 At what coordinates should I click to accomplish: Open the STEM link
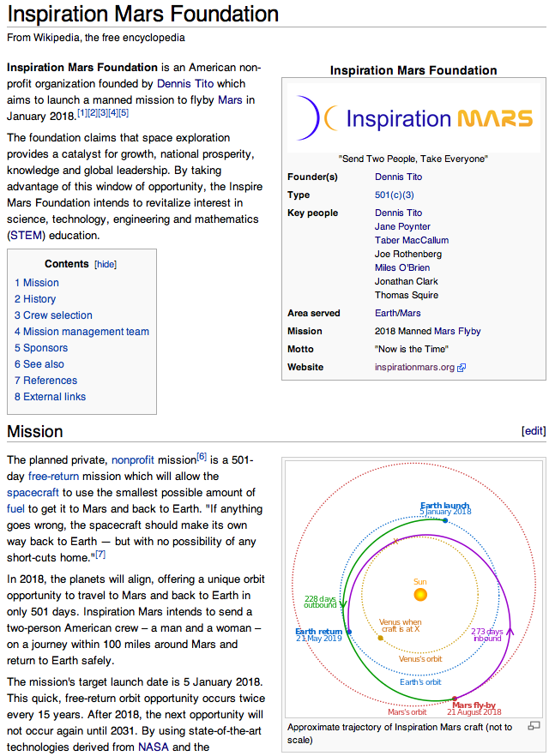[27, 236]
